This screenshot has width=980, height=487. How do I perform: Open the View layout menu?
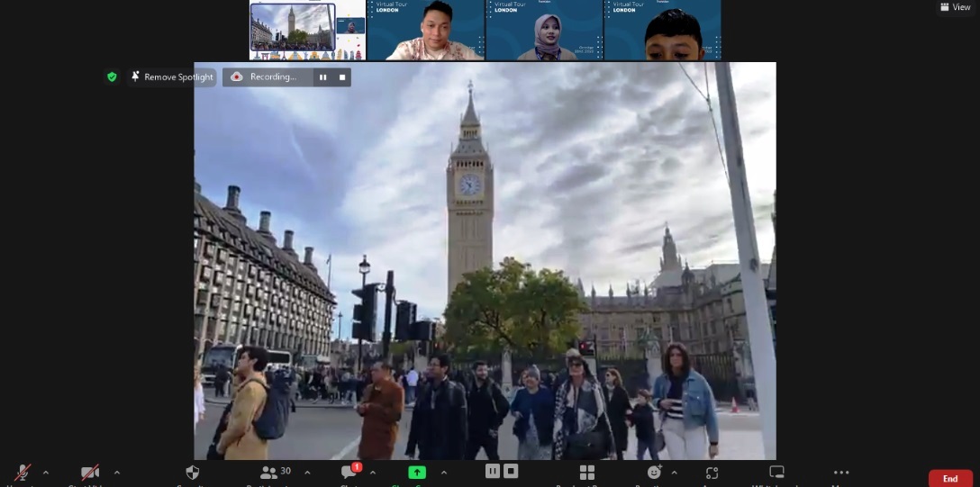tap(956, 7)
